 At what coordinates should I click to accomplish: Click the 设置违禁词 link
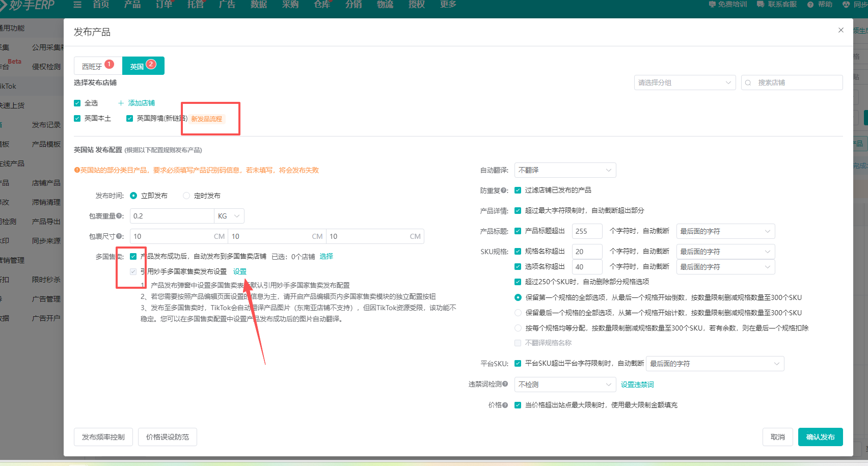[637, 385]
